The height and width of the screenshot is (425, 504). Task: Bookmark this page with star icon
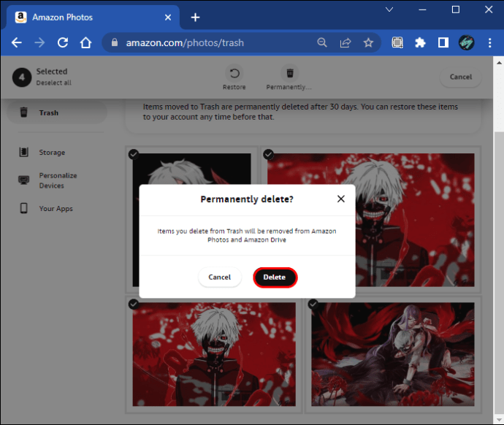(368, 42)
